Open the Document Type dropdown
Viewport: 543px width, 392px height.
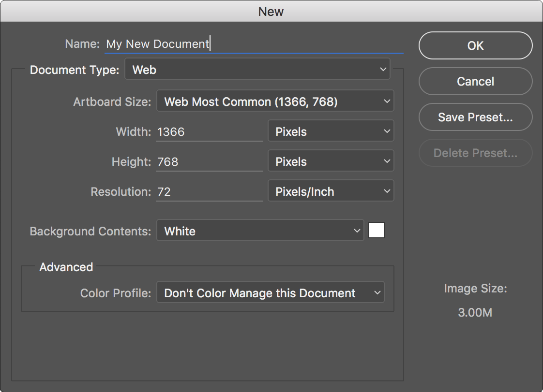(257, 69)
